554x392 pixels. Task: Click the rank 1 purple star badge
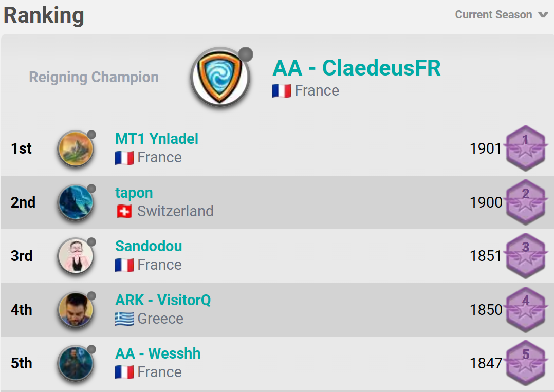tap(525, 148)
